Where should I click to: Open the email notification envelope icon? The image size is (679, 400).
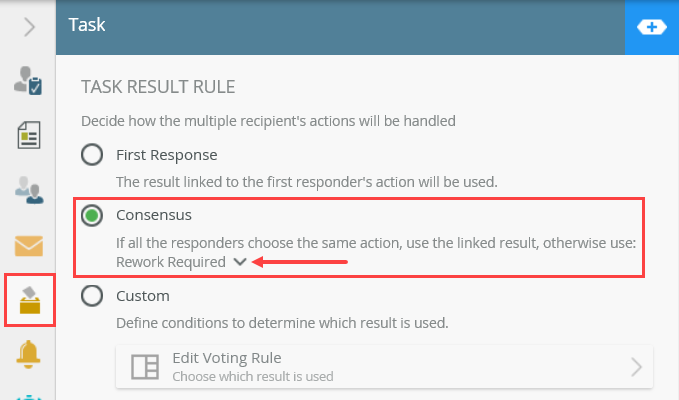pyautogui.click(x=28, y=245)
